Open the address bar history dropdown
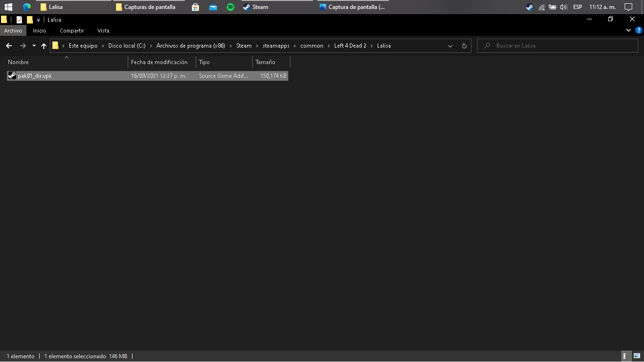The height and width of the screenshot is (362, 644). (450, 46)
